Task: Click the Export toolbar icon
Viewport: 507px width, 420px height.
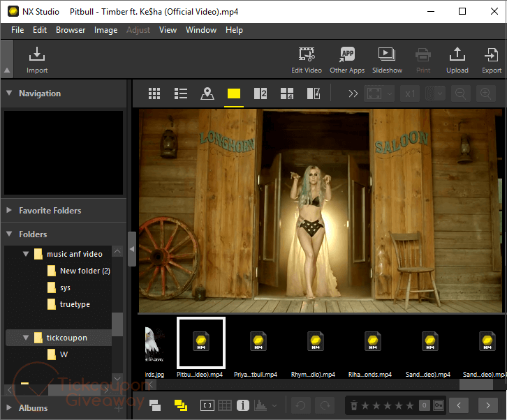Action: 492,61
